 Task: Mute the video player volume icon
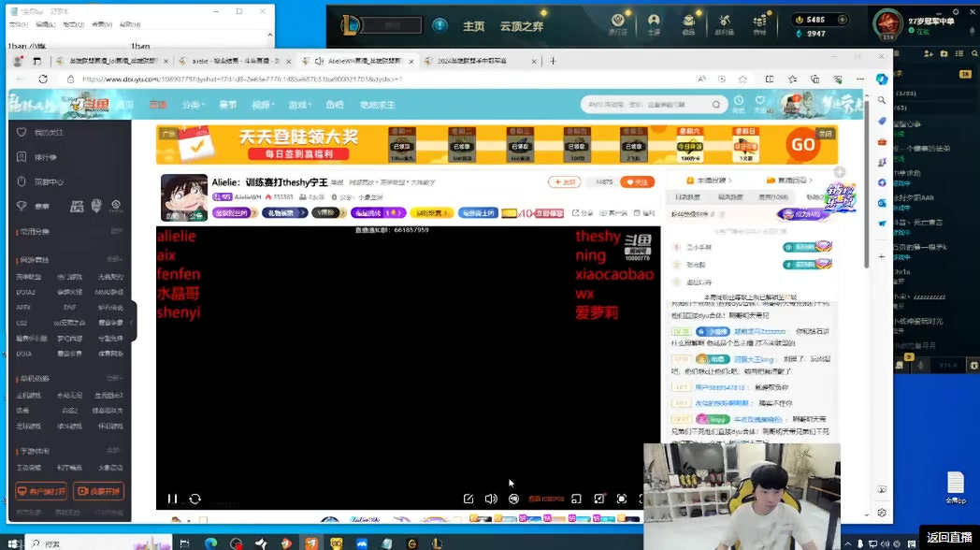491,499
